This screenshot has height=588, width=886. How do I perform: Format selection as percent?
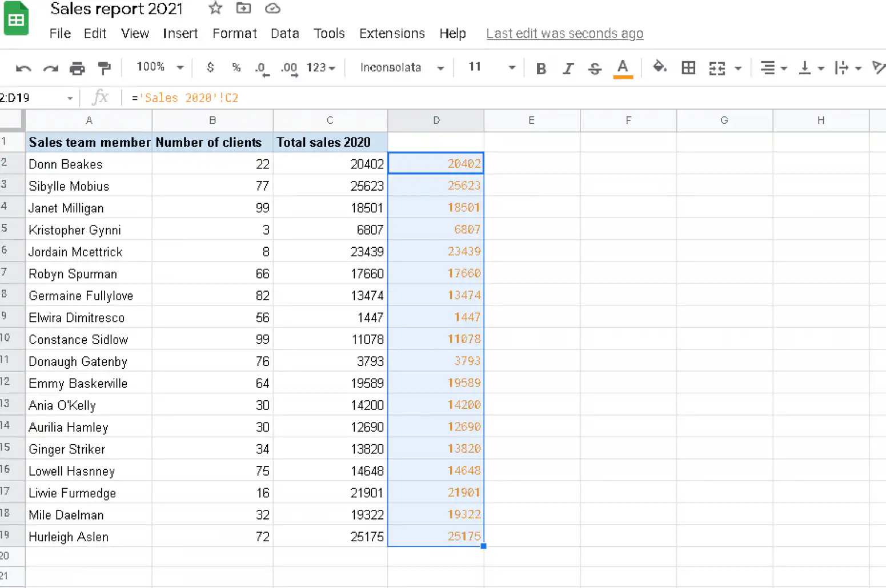click(x=236, y=67)
